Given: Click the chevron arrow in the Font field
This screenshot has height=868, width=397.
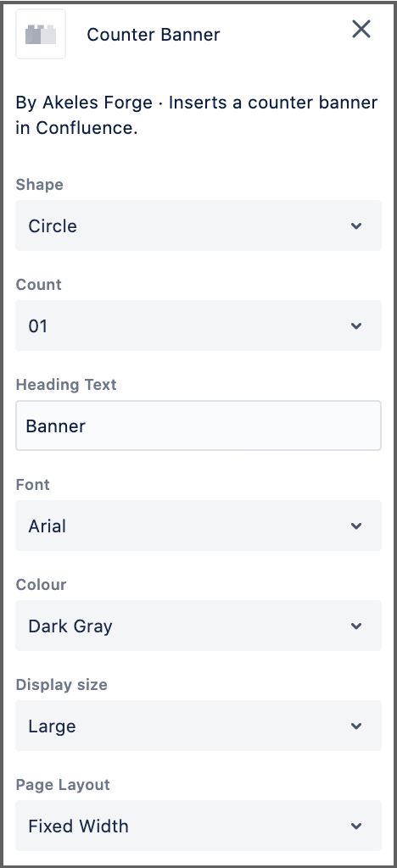Looking at the screenshot, I should click(356, 526).
